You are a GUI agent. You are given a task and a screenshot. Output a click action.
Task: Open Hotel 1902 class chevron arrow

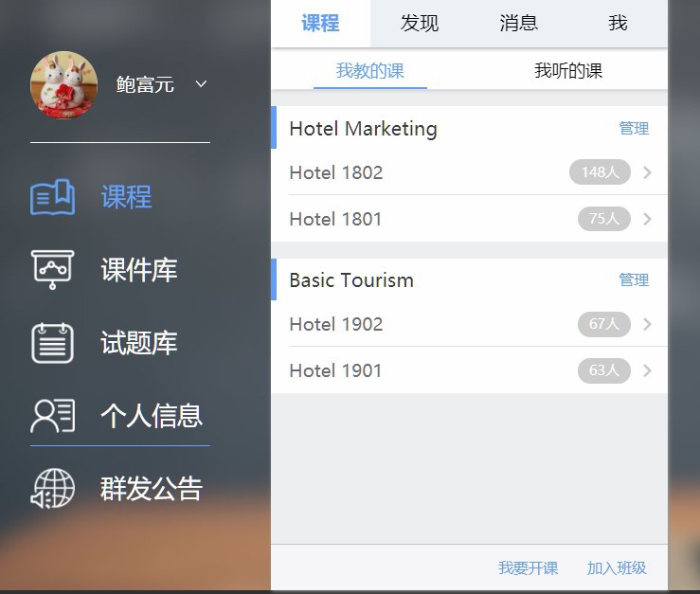[x=647, y=324]
